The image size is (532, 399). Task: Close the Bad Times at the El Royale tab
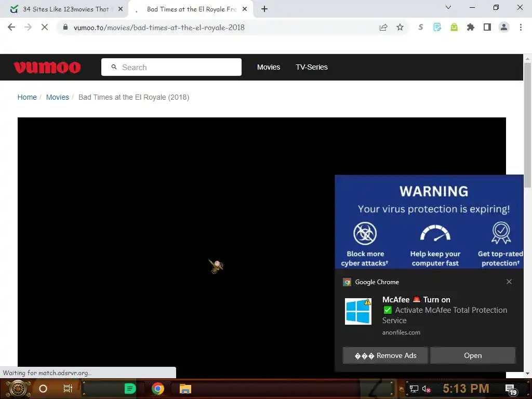click(x=245, y=9)
